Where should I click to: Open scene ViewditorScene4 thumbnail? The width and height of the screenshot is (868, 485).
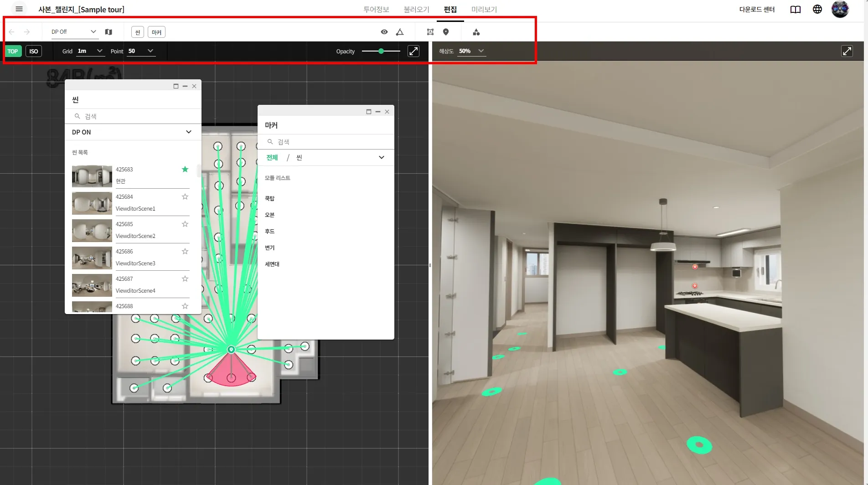(92, 285)
